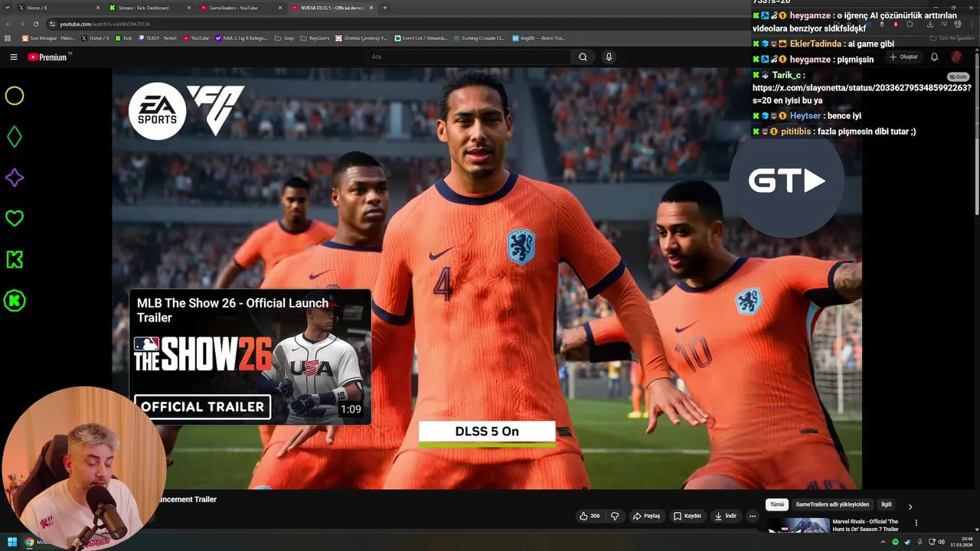Click the İndir download button

[x=726, y=516]
